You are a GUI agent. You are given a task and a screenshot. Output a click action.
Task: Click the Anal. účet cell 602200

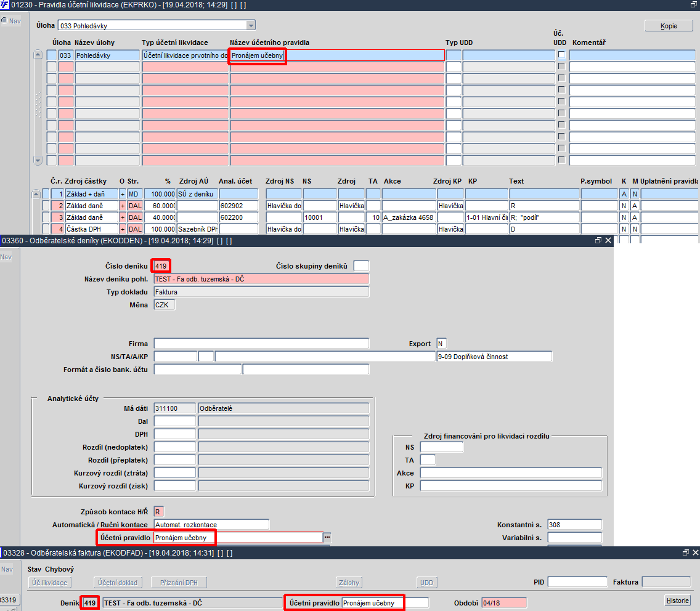click(x=238, y=217)
